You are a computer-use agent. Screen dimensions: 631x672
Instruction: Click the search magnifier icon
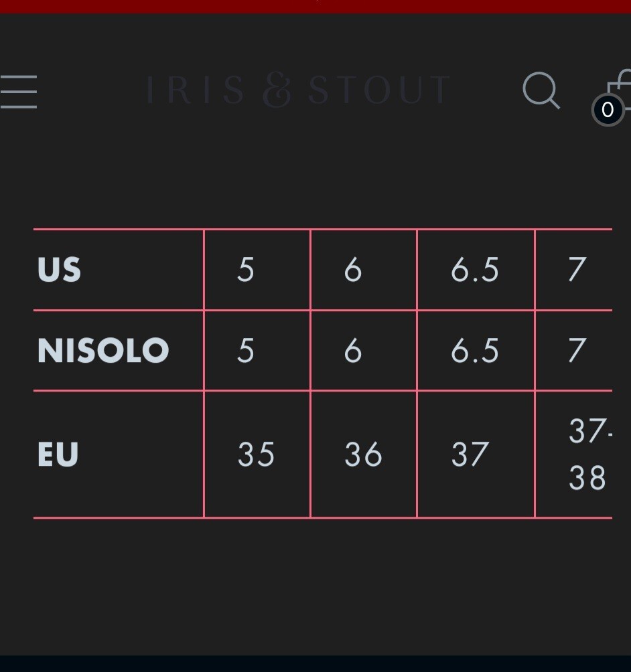click(541, 90)
